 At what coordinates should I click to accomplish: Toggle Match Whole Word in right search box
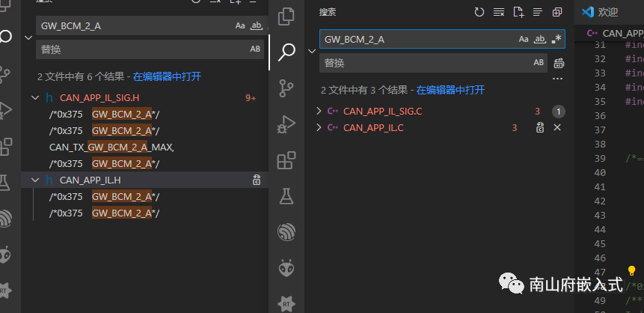[x=539, y=39]
